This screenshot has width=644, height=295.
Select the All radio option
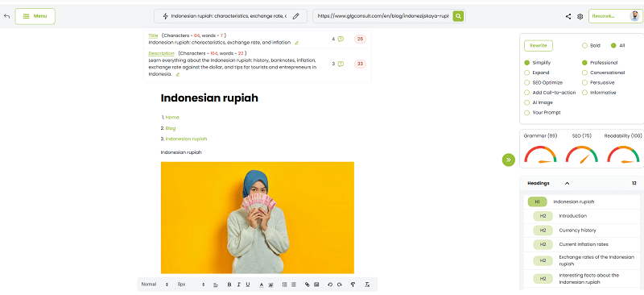tap(613, 46)
